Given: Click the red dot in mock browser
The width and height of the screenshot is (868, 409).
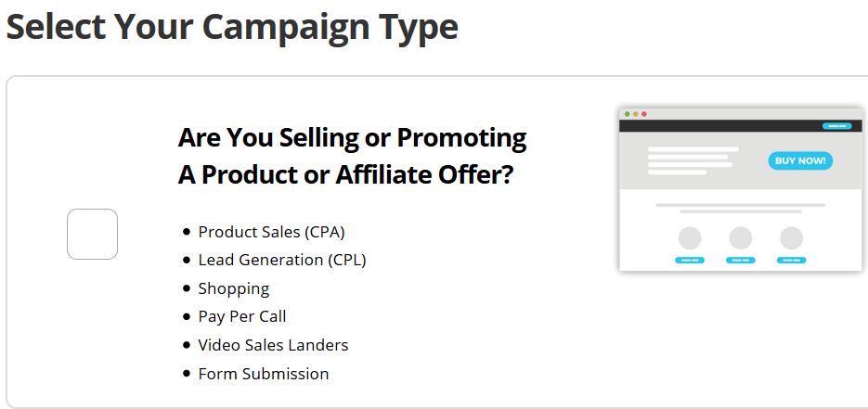Looking at the screenshot, I should [x=643, y=114].
